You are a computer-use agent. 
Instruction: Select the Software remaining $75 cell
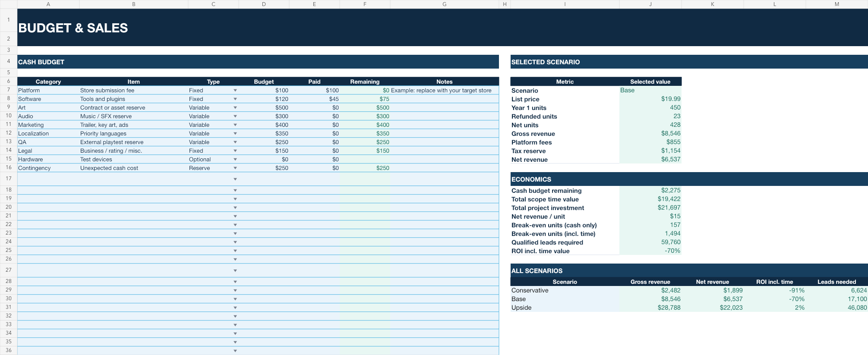(365, 99)
